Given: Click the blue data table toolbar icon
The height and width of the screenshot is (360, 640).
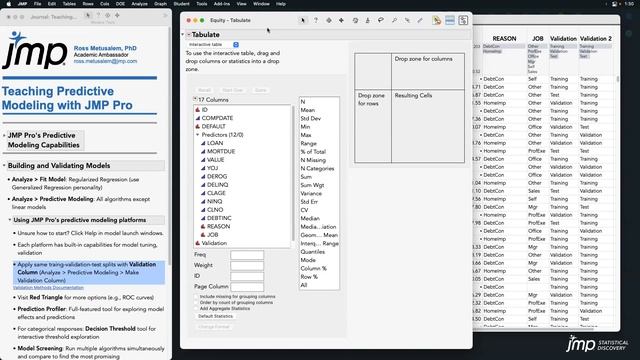Looking at the screenshot, I should (x=450, y=20).
